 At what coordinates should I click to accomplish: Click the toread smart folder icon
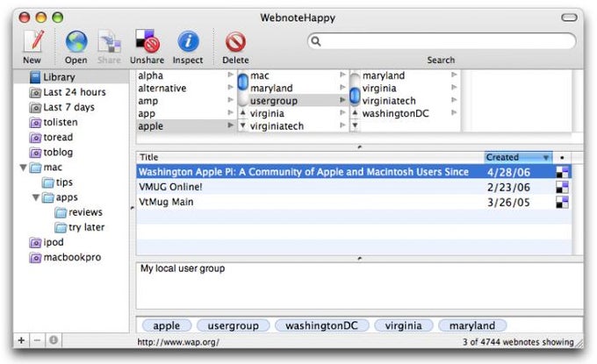click(x=35, y=138)
